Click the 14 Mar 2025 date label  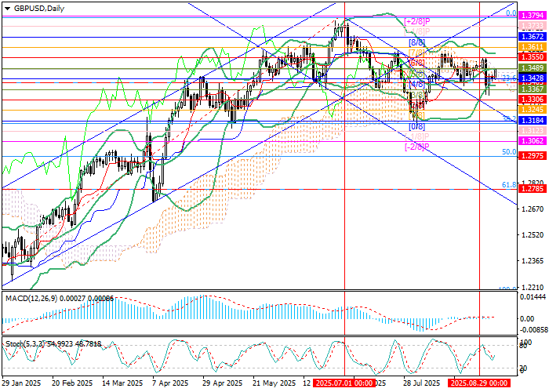[122, 383]
